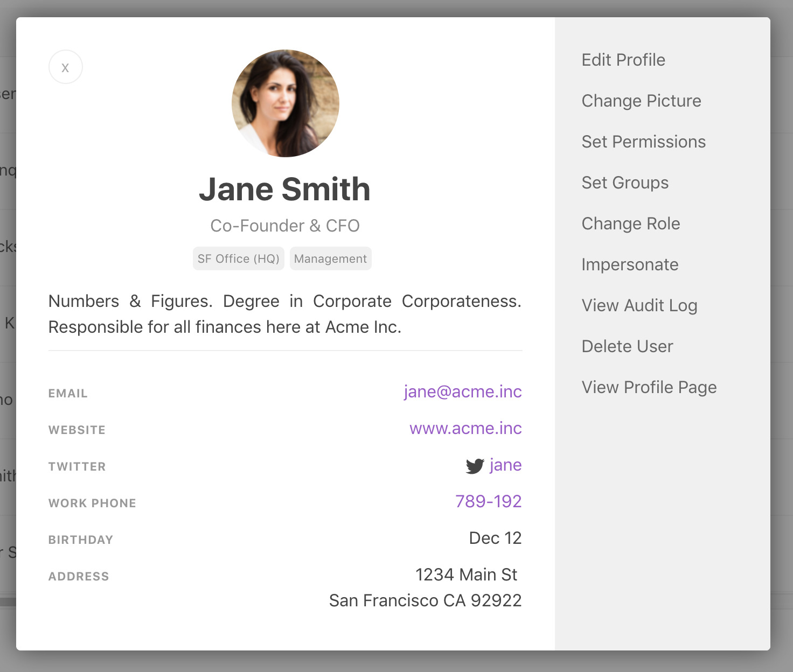Screen dimensions: 793x672
Task: Click the SF Office (HQ) tag
Action: [238, 259]
